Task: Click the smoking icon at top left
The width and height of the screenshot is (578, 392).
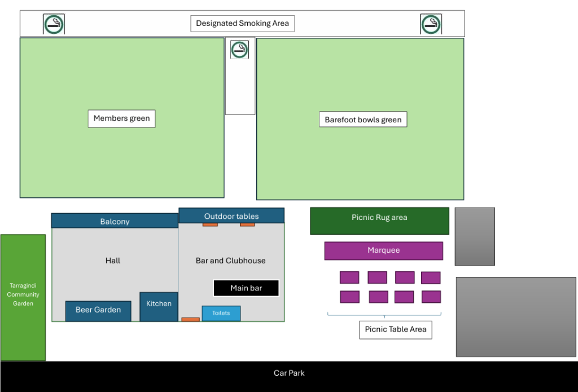Action: tap(54, 24)
